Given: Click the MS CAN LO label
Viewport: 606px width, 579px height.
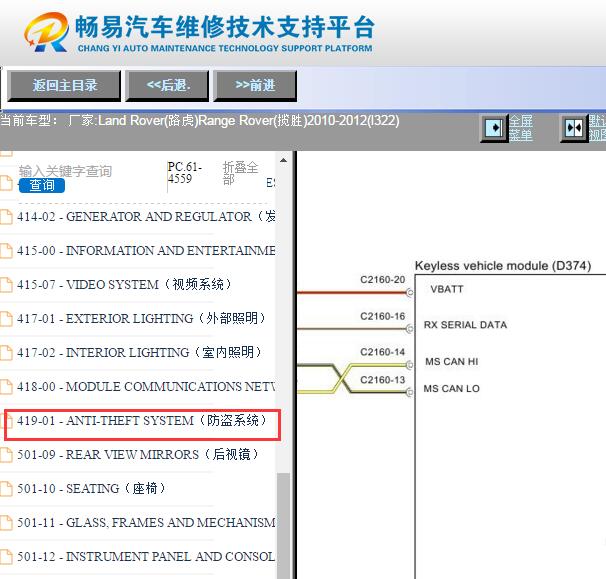Looking at the screenshot, I should pos(451,388).
